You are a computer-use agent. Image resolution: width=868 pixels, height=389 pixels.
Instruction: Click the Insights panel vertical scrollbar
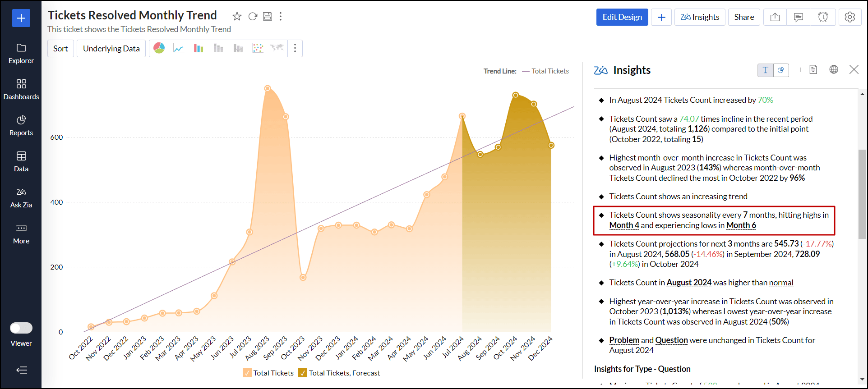tap(862, 194)
